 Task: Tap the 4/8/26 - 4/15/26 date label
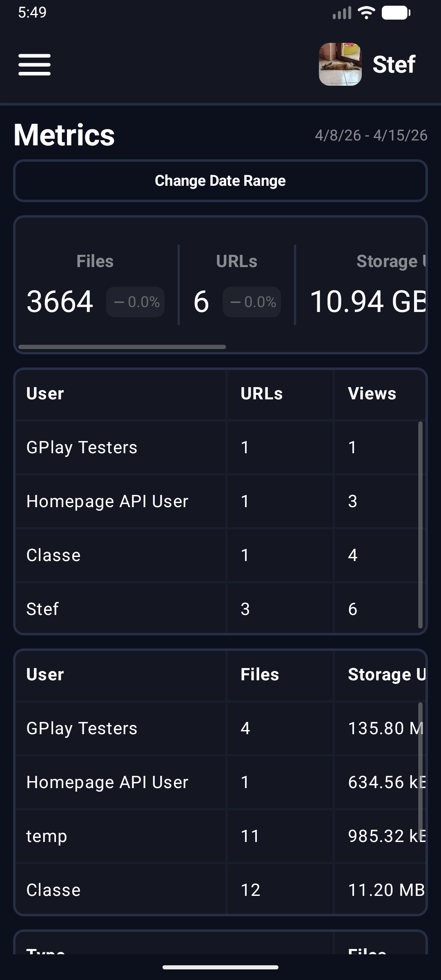coord(371,135)
